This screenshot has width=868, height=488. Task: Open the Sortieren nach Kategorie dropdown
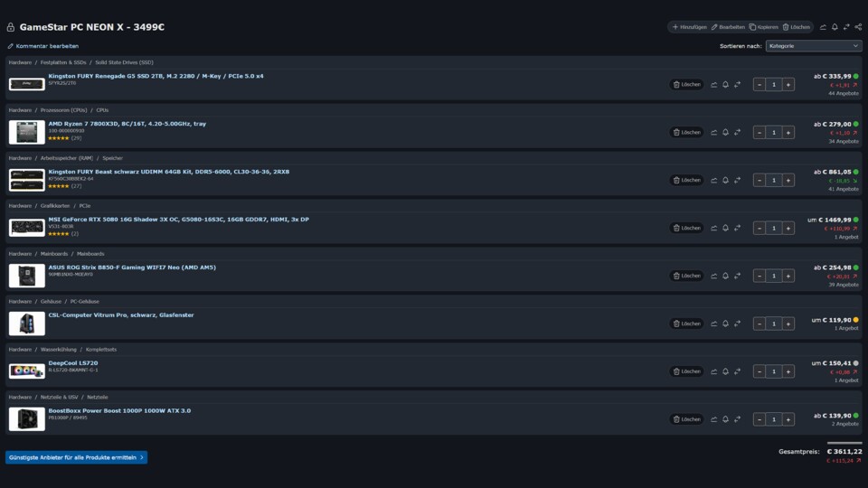tap(813, 46)
